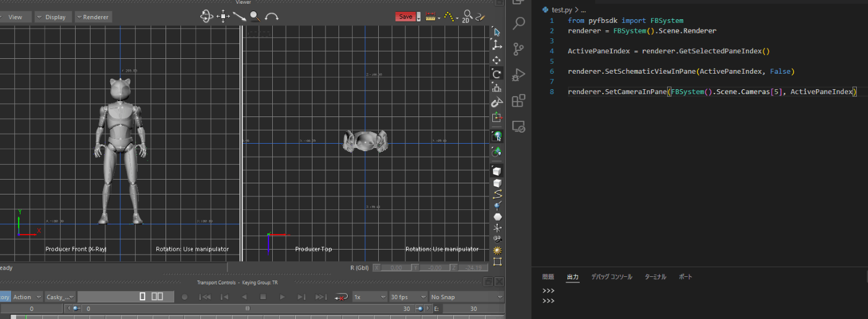The image size is (868, 319).
Task: Stop playback
Action: (x=263, y=297)
